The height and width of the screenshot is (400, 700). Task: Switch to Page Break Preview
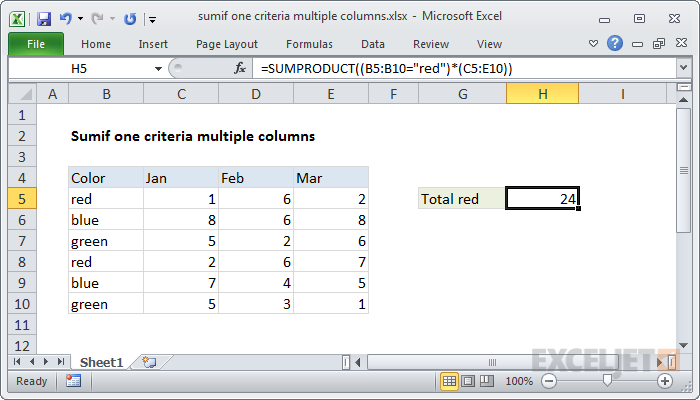[487, 381]
